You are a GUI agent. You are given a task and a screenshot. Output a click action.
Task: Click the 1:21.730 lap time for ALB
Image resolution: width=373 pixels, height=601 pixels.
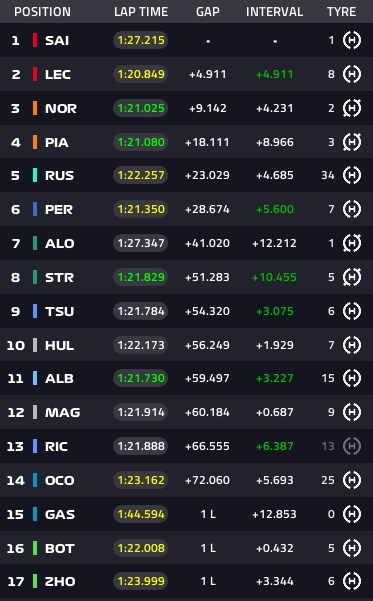point(141,378)
